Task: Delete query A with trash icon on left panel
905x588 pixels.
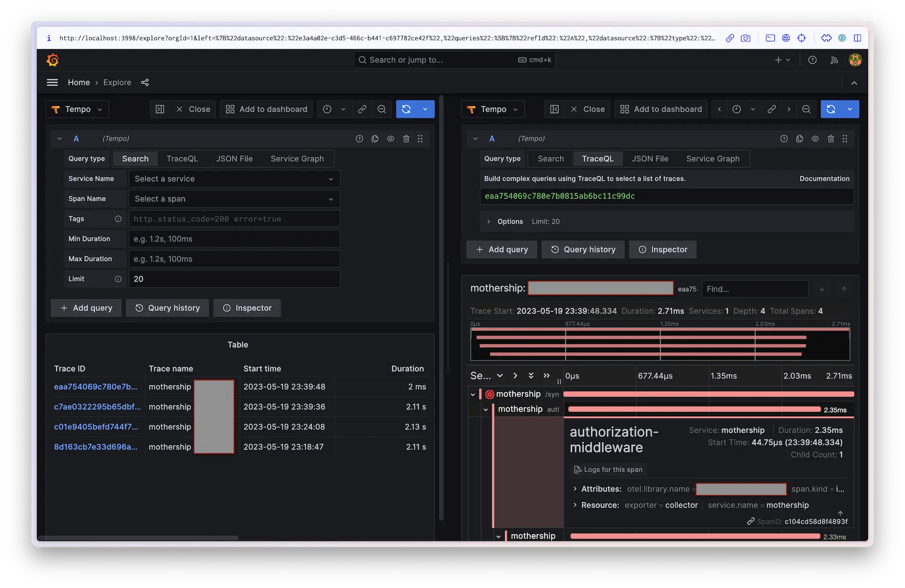Action: pyautogui.click(x=406, y=139)
